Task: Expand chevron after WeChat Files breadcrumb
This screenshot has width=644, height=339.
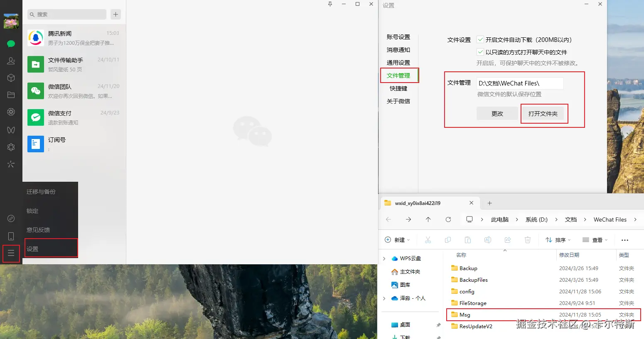Action: pyautogui.click(x=635, y=219)
